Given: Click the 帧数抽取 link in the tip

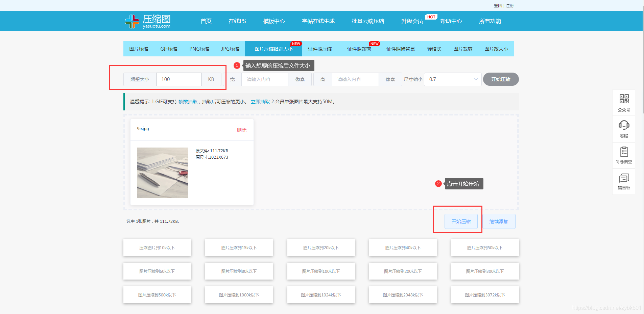Looking at the screenshot, I should 188,102.
